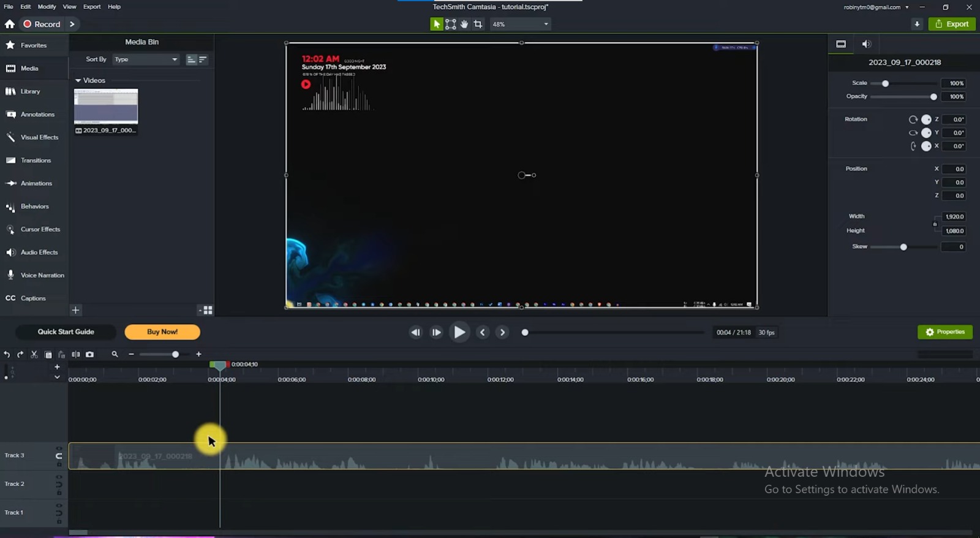
Task: Select the Pan hand tool
Action: (x=464, y=24)
